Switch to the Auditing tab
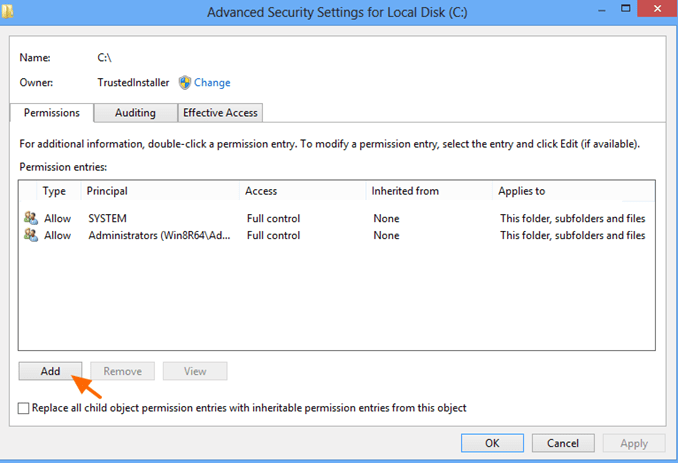 [135, 113]
